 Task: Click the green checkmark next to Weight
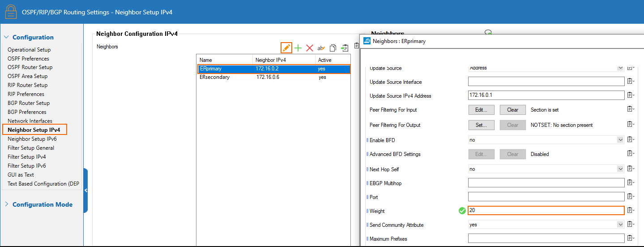tap(462, 211)
